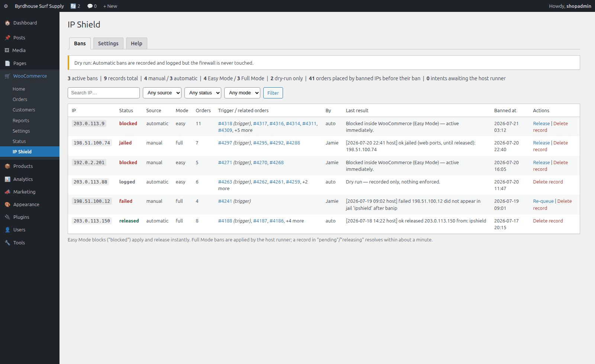Viewport: 595px width, 364px height.
Task: Click the Tools wrench icon
Action: 7,243
